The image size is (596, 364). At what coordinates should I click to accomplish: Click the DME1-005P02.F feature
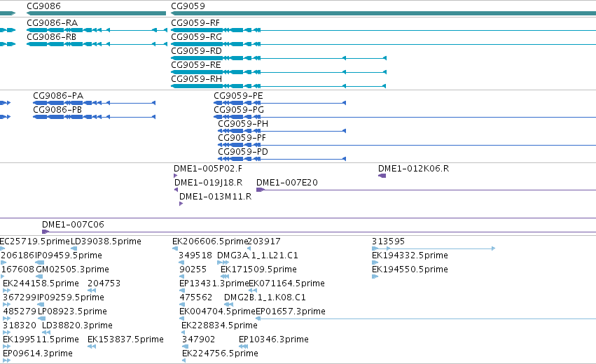[208, 168]
